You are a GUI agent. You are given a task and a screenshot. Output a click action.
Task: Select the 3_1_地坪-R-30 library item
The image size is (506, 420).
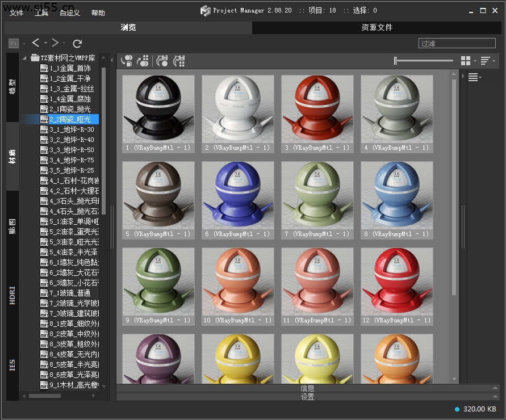71,129
